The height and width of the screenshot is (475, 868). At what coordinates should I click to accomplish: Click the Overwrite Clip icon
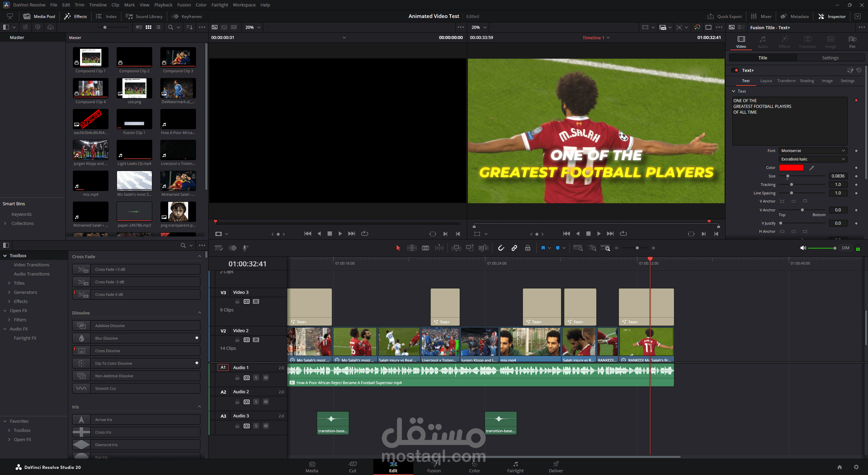(470, 248)
